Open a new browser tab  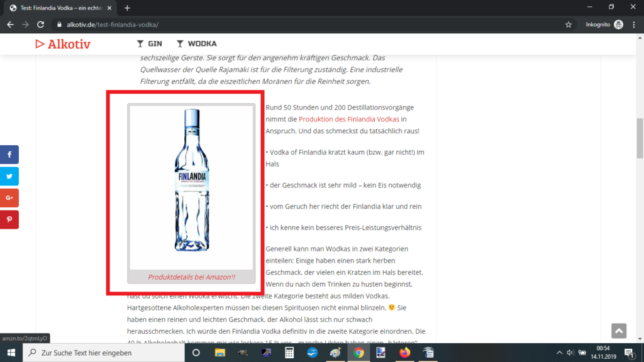(127, 8)
